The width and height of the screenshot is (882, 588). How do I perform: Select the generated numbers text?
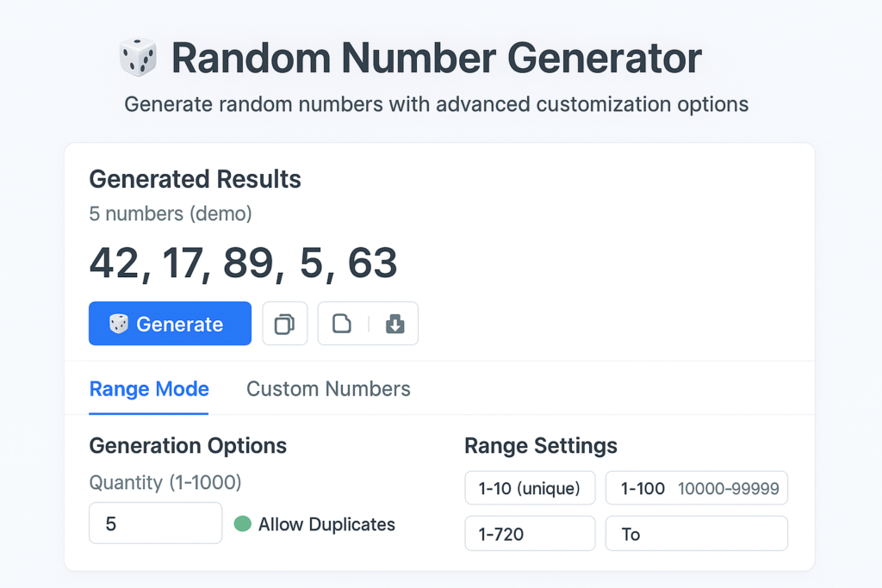click(x=243, y=264)
